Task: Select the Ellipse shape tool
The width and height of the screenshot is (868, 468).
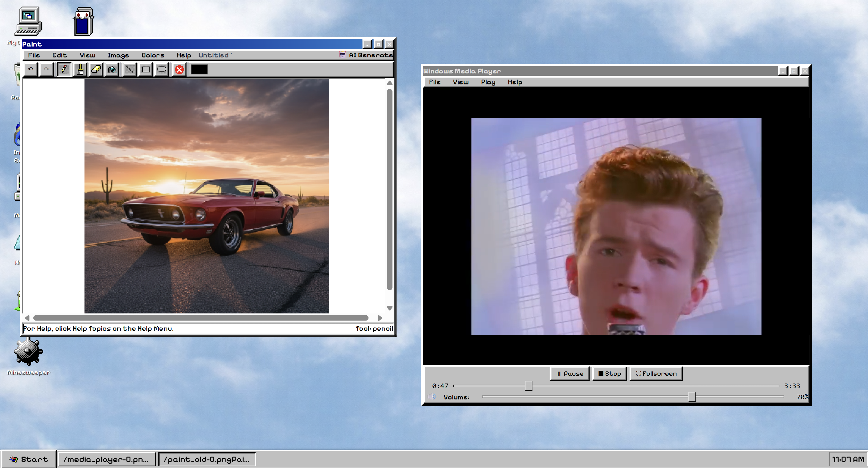Action: pyautogui.click(x=162, y=70)
